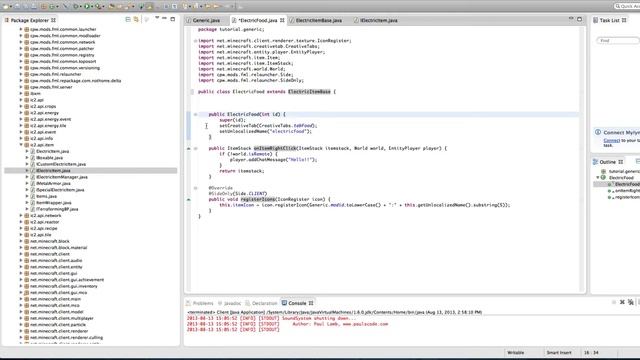Image resolution: width=640 pixels, height=360 pixels.
Task: Open the Run button dropdown arrow
Action: click(92, 7)
